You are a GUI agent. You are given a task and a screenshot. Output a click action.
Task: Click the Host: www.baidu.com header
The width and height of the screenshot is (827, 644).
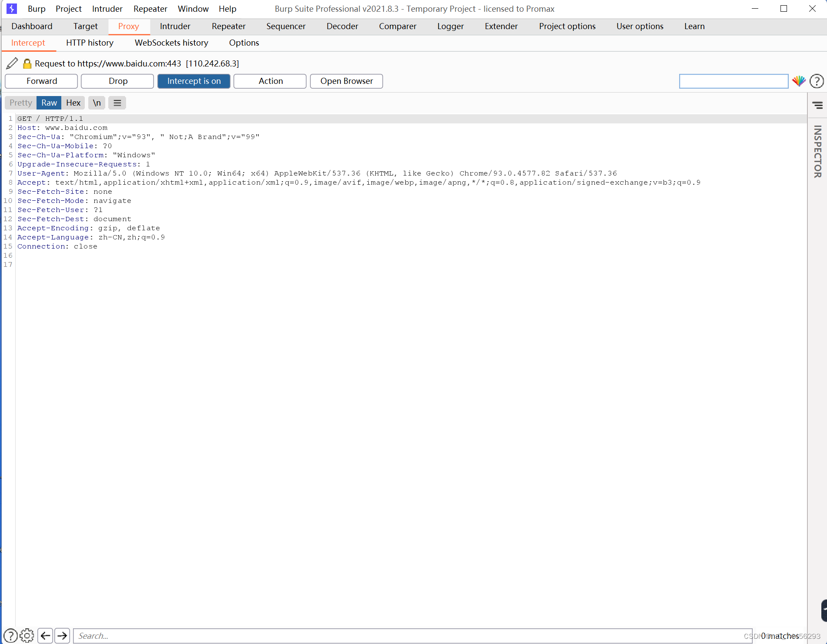(62, 128)
